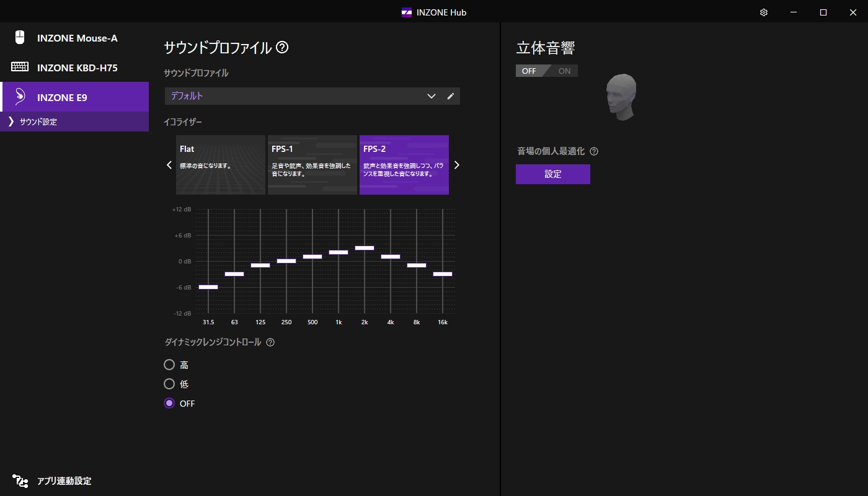Select INZONE E9 device

(x=74, y=97)
